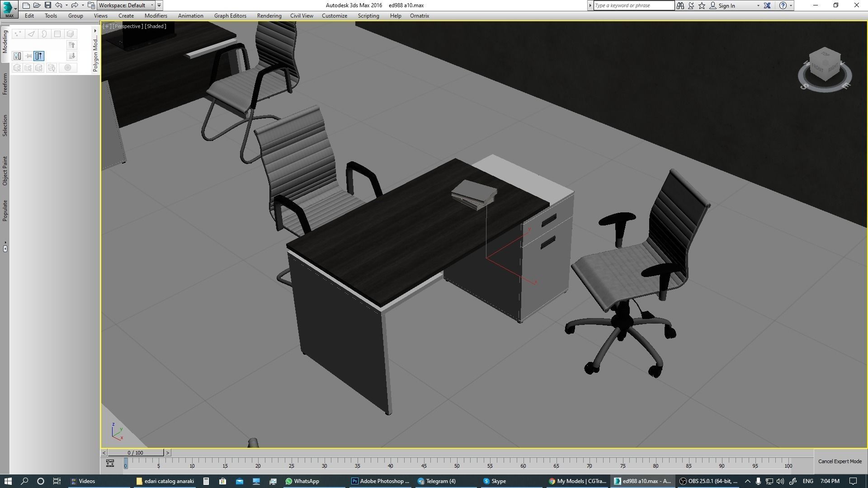The image size is (868, 488).
Task: Select Polygon sub-object level icon
Action: click(x=57, y=34)
